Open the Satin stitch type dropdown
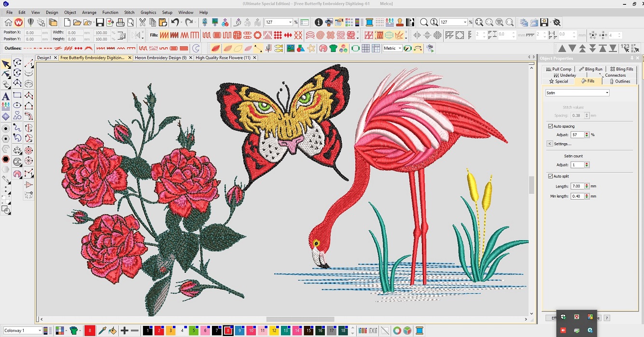 (577, 93)
